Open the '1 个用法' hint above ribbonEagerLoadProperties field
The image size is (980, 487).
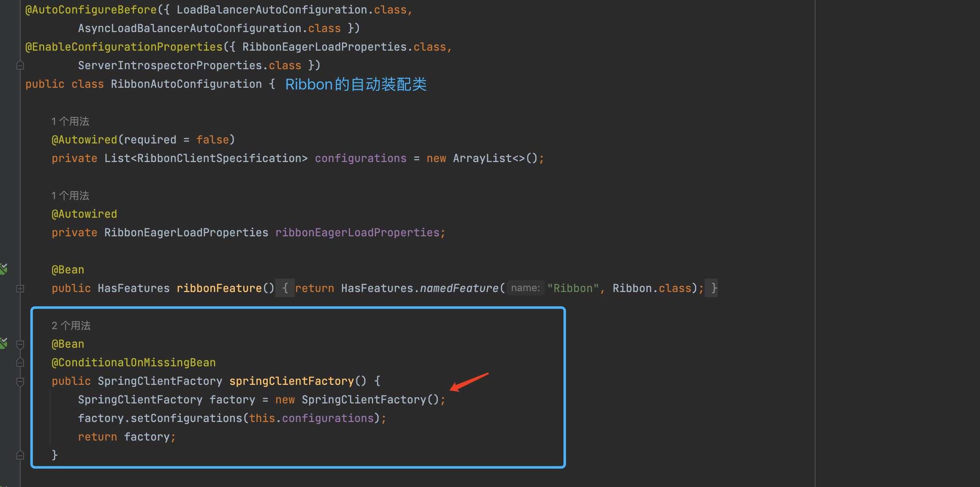pos(70,195)
